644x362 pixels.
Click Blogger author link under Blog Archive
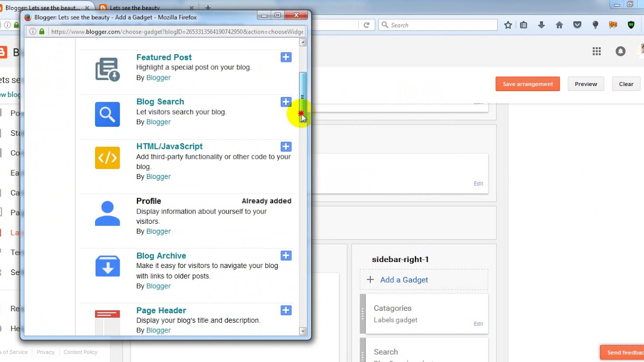point(158,286)
